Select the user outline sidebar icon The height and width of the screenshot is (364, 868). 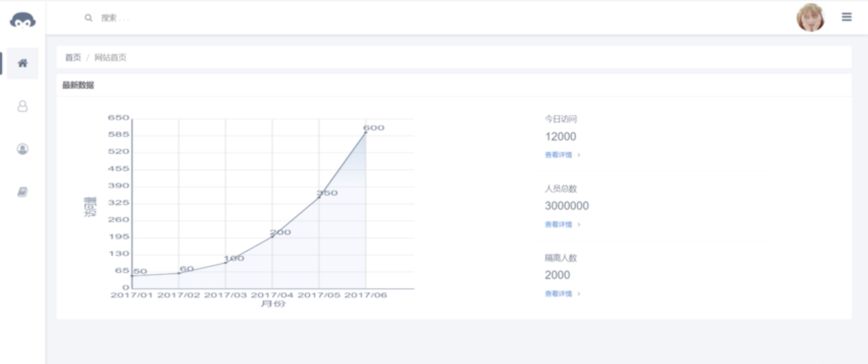coord(23,106)
